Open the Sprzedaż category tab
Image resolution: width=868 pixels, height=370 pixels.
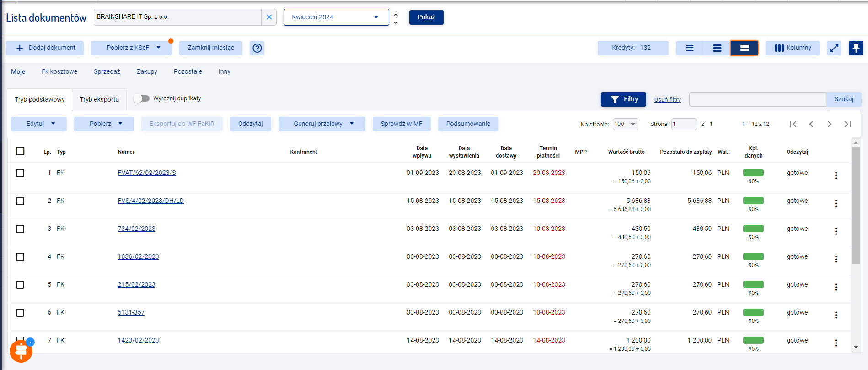tap(107, 71)
